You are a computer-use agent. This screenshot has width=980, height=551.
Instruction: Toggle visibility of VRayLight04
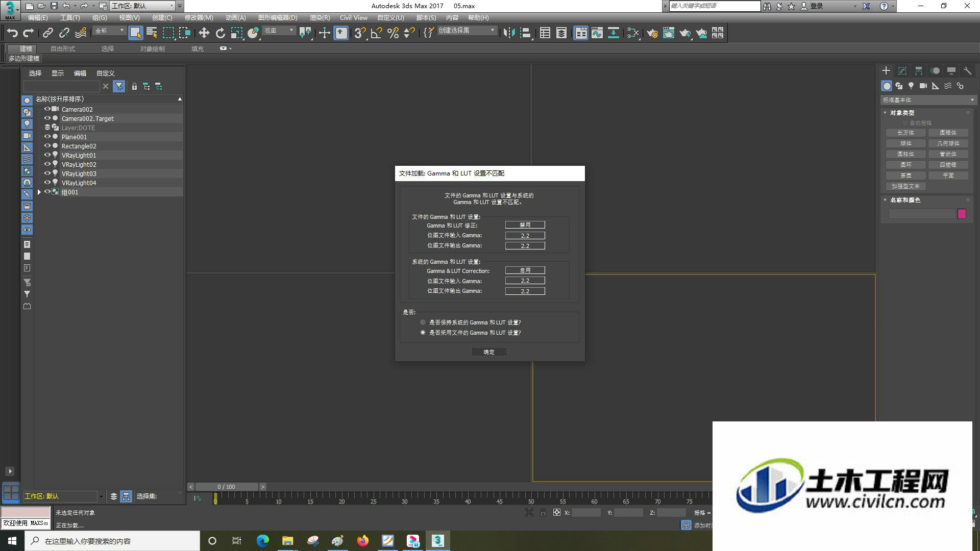tap(47, 183)
